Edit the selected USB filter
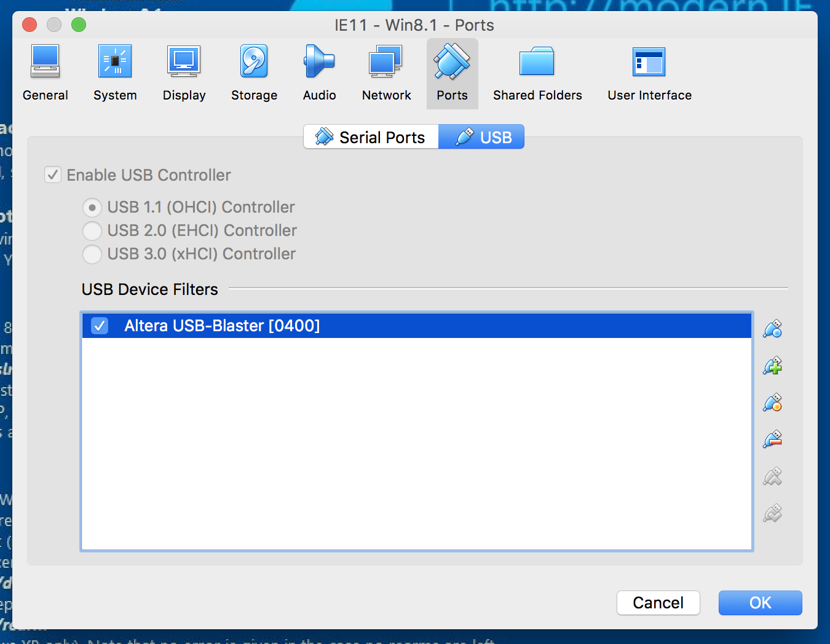Image resolution: width=830 pixels, height=644 pixels. (772, 403)
